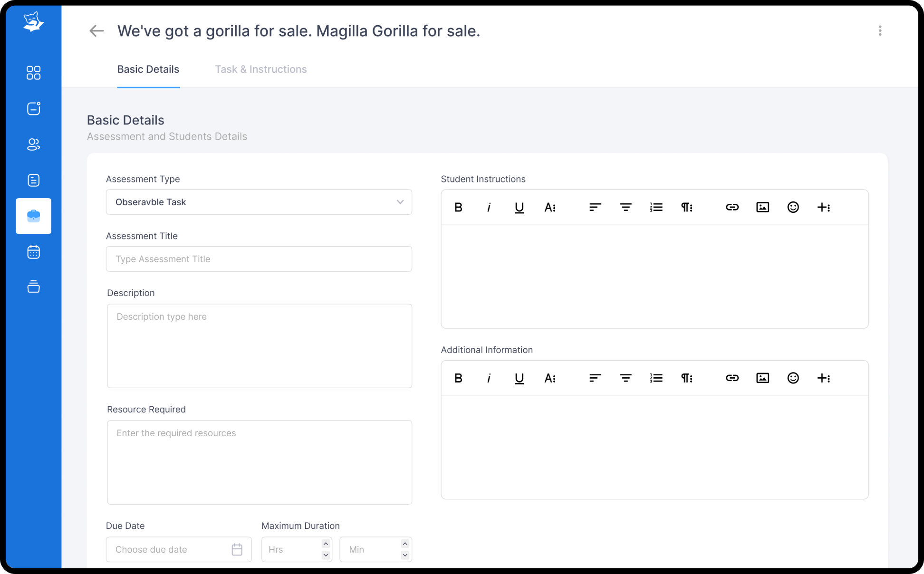This screenshot has height=574, width=924.
Task: Open the users sidebar icon
Action: pos(33,144)
